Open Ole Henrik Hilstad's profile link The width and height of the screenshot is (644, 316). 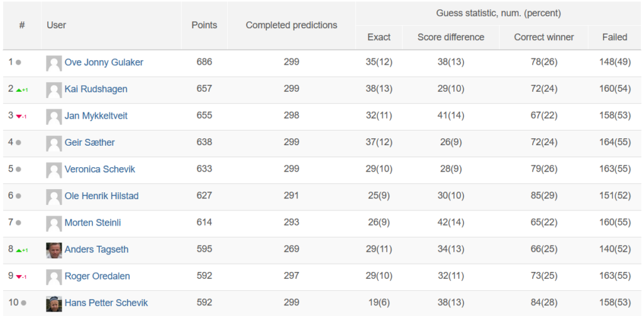pos(101,196)
